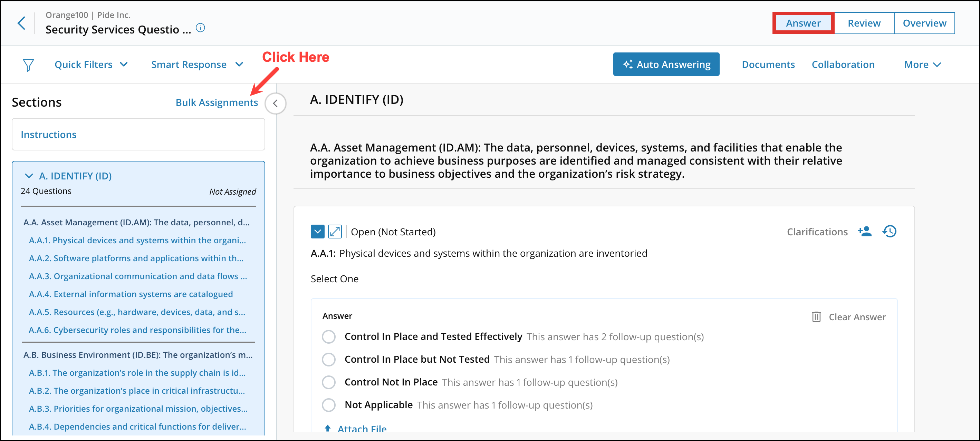Switch to the Review tab

point(864,23)
